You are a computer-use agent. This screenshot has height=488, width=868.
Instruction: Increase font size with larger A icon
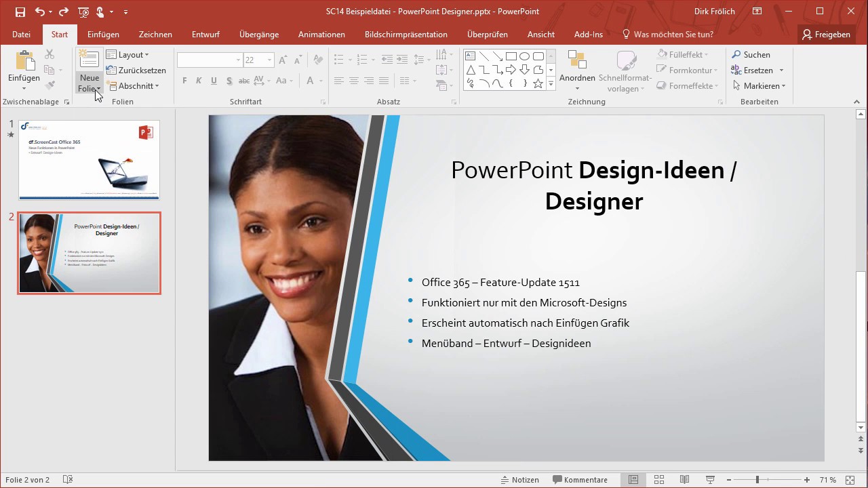[283, 60]
